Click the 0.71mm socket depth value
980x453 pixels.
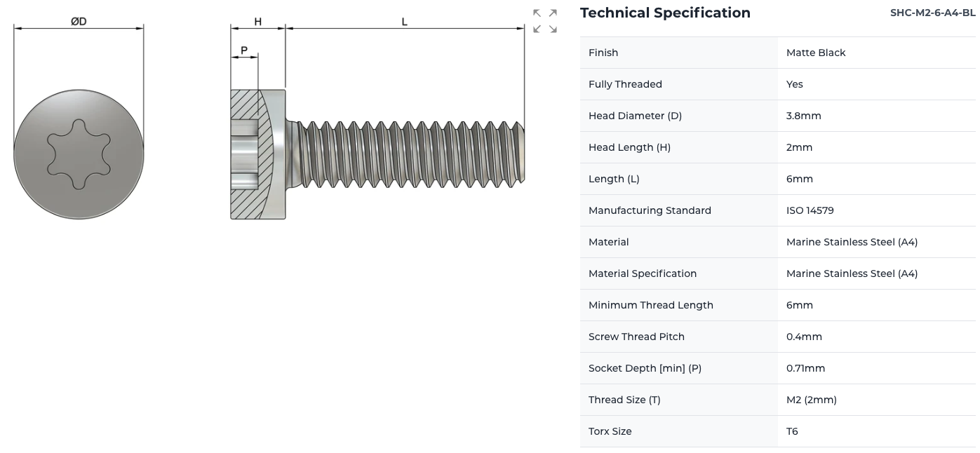click(805, 368)
